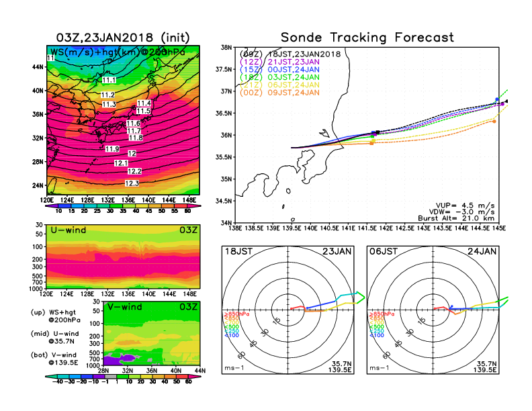Image resolution: width=532 pixels, height=411 pixels.
Task: Click "<100" legend in the 18JST hodograph
Action: tap(232, 335)
